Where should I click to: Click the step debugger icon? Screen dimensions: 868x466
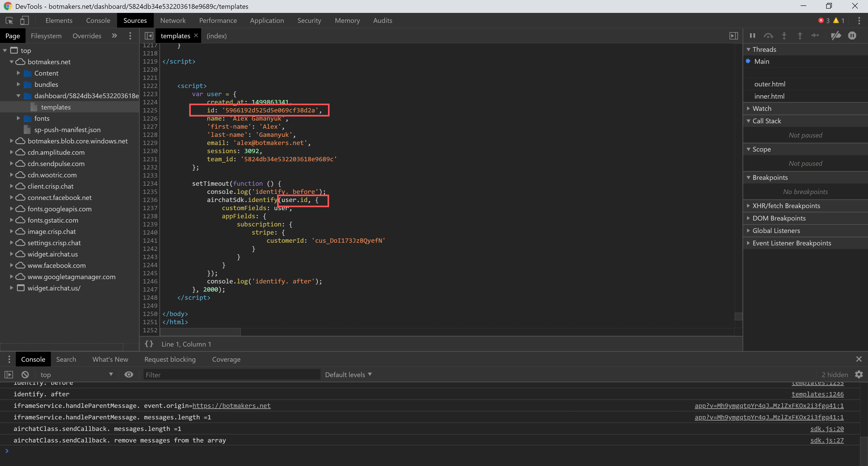click(815, 36)
